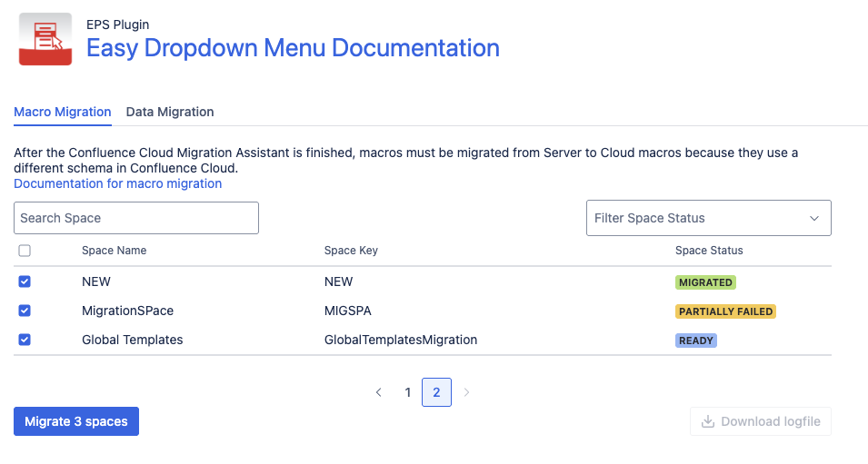This screenshot has height=464, width=868.
Task: Click the Global Templates space name
Action: (x=133, y=340)
